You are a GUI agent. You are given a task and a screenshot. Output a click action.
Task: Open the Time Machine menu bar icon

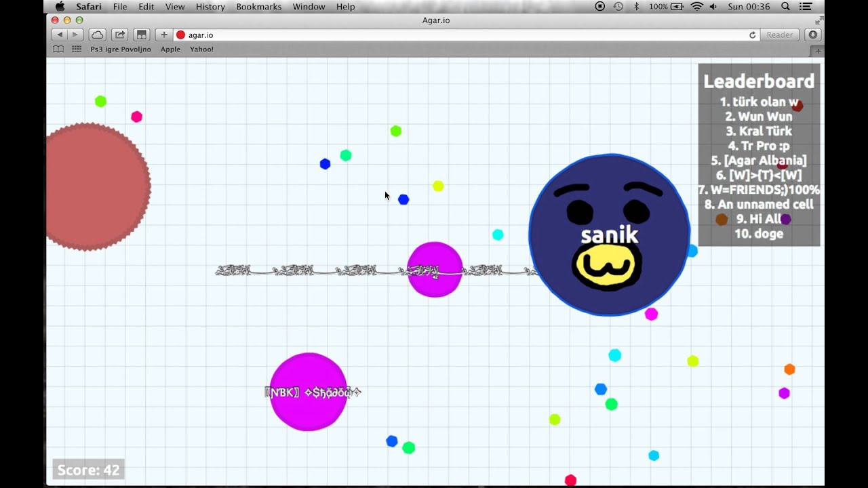(x=618, y=6)
